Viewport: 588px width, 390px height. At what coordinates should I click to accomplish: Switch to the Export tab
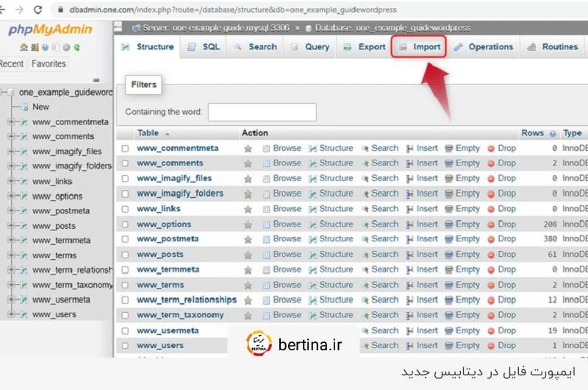pos(365,47)
